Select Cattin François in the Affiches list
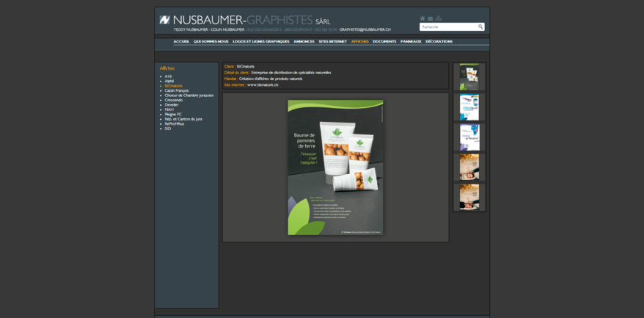This screenshot has width=644, height=318. click(177, 90)
